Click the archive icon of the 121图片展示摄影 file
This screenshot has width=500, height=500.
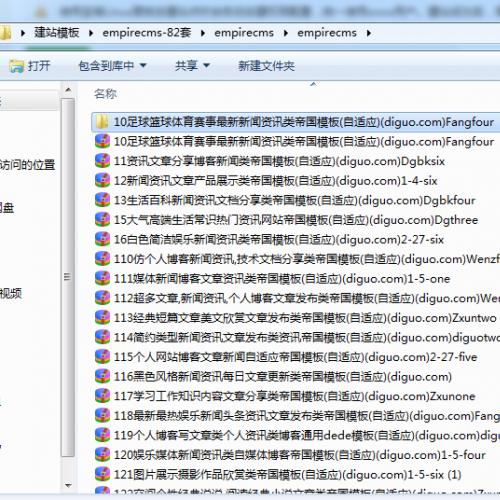click(x=102, y=474)
